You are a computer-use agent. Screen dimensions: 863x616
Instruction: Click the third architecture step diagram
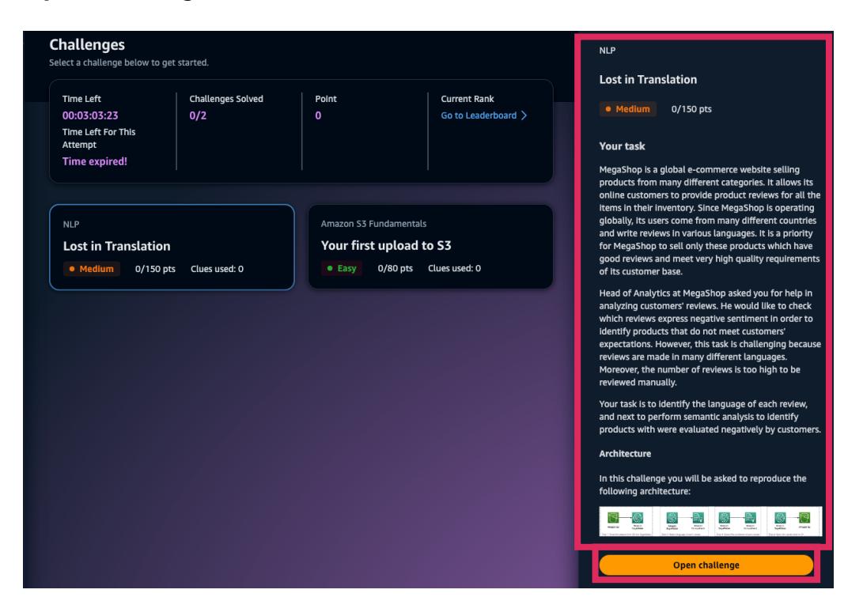coord(737,523)
